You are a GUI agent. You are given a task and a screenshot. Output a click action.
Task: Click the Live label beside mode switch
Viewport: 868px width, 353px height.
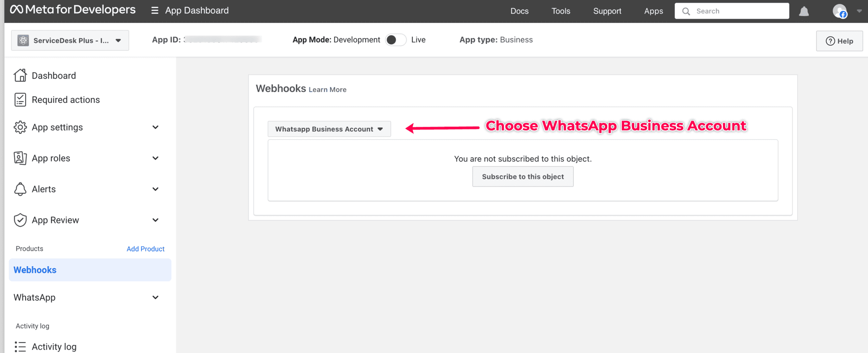click(418, 40)
